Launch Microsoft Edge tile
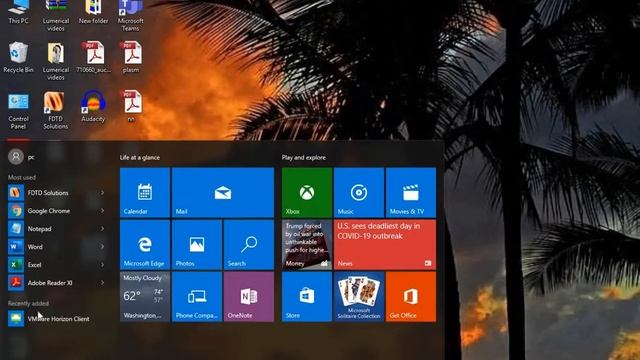This screenshot has width=640, height=360. [x=145, y=244]
